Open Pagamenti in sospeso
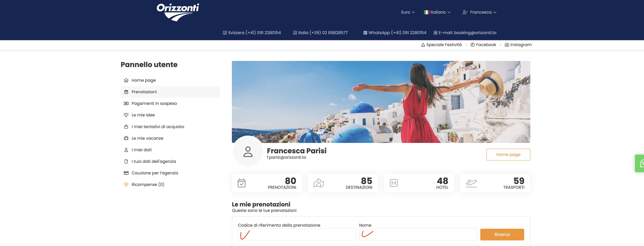Screen dimensions: 644x246 point(170,103)
